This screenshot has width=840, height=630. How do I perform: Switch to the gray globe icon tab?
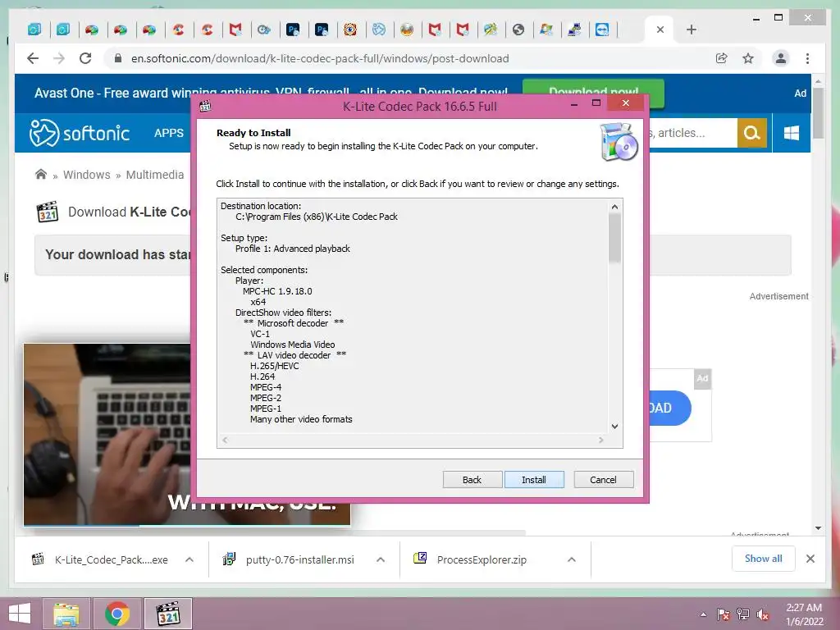click(518, 30)
